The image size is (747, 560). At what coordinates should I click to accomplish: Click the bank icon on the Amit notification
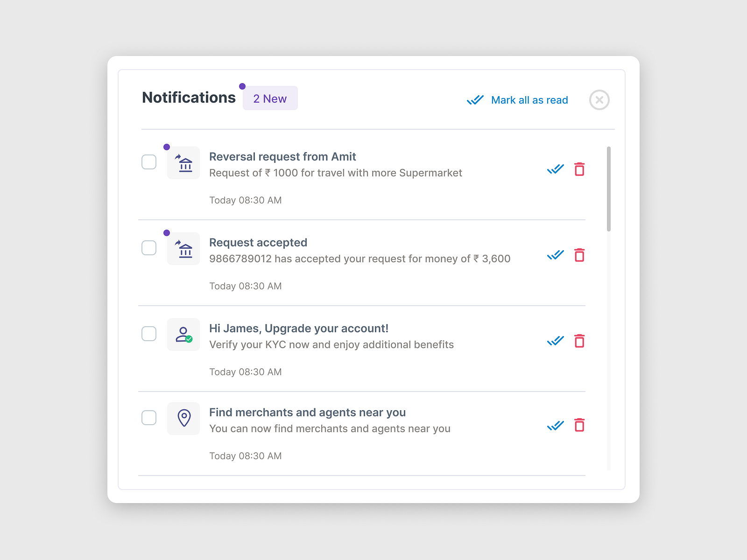pos(183,162)
